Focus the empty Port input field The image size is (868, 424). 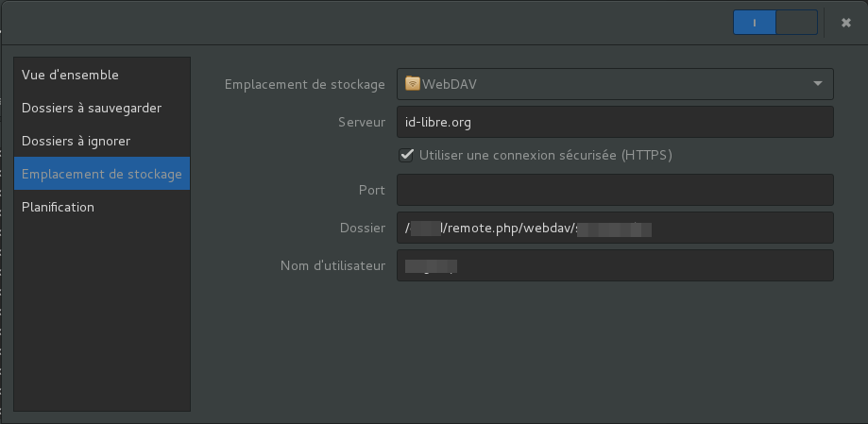tap(614, 190)
